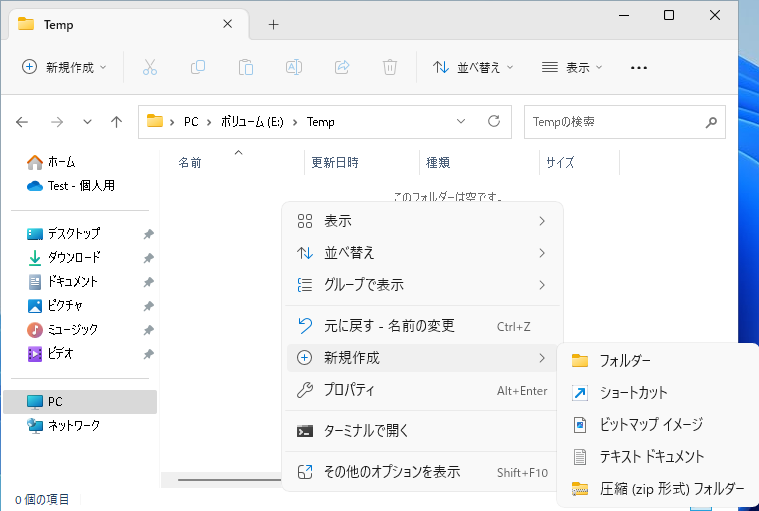Create new 圧縮 (zip 形式) フォルダー
Screen dimensions: 759x511
point(658,489)
